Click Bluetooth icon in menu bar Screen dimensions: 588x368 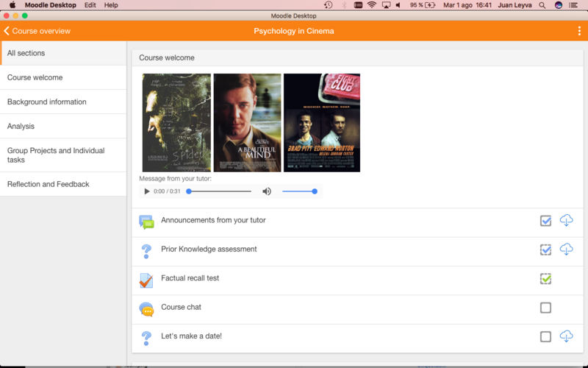[344, 5]
